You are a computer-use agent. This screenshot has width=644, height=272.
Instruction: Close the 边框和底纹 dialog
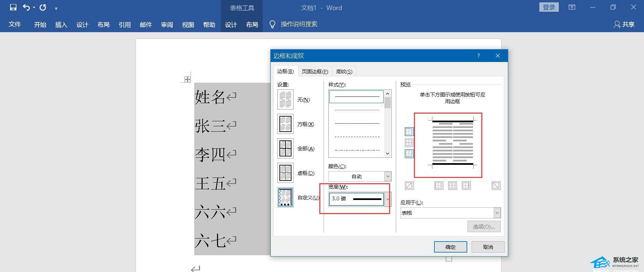(498, 56)
